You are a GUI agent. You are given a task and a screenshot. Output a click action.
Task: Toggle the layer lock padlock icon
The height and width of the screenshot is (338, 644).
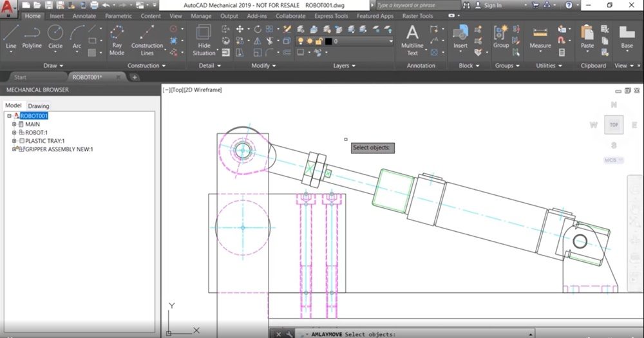pos(319,41)
